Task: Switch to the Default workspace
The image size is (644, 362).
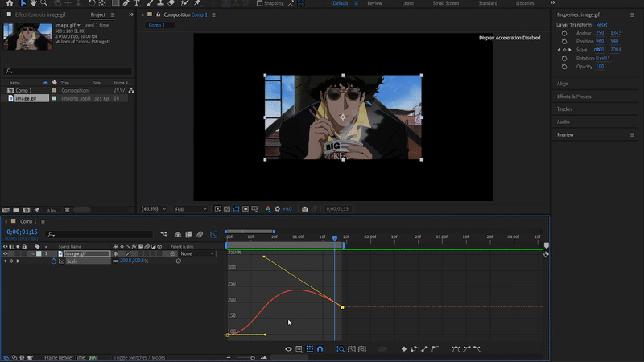Action: point(340,3)
